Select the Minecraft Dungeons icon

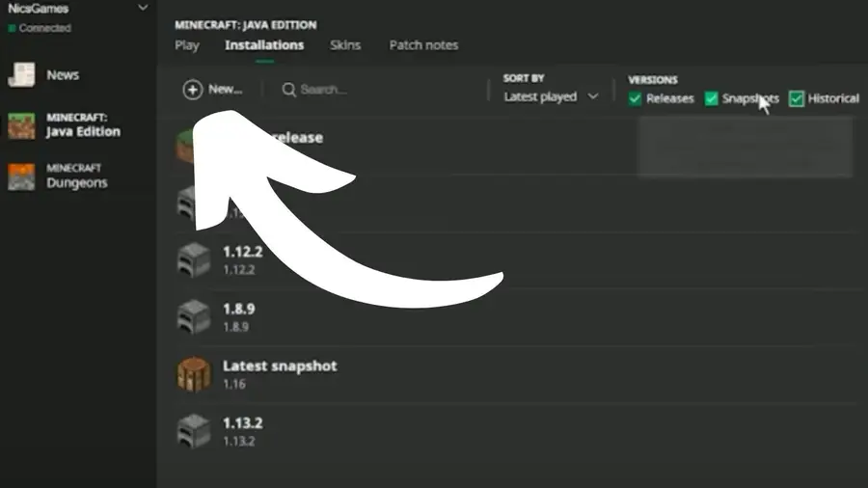[21, 176]
